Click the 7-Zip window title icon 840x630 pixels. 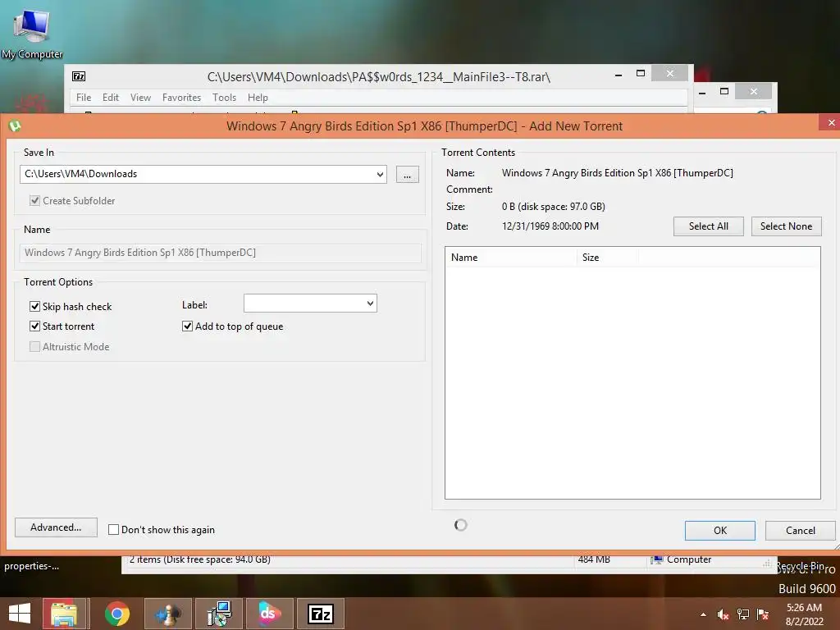coord(79,76)
